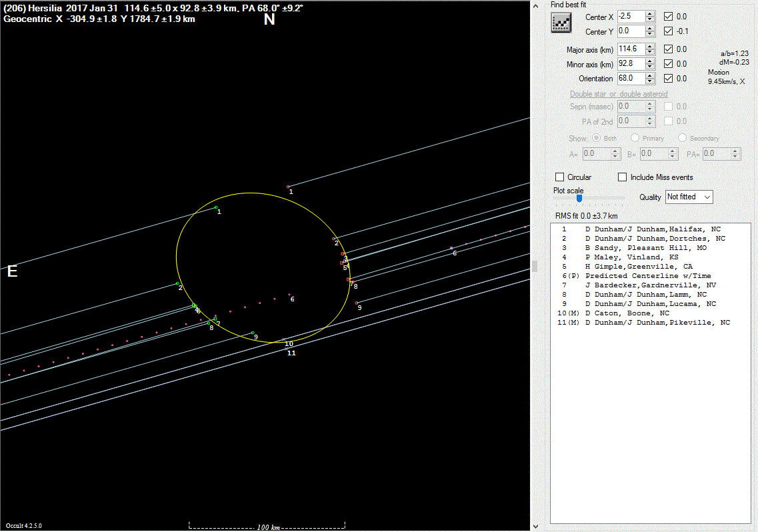This screenshot has height=532, width=758.
Task: Toggle the Major axis fit checkbox
Action: click(668, 49)
